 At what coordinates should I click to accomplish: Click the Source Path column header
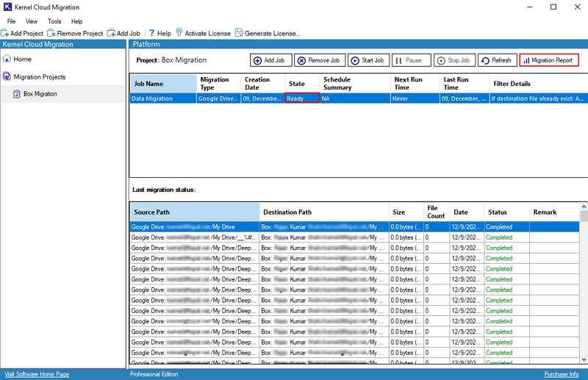(195, 212)
